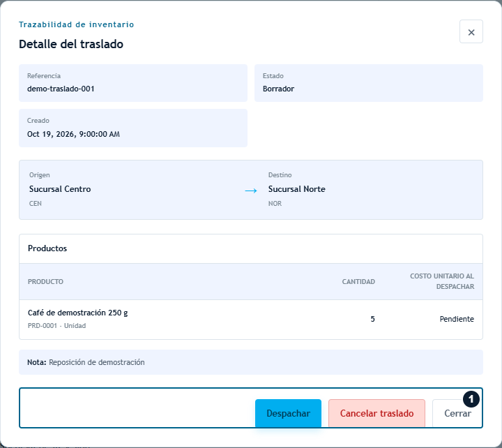The height and width of the screenshot is (448, 502).
Task: Click the Pendiente cost value
Action: 457,319
